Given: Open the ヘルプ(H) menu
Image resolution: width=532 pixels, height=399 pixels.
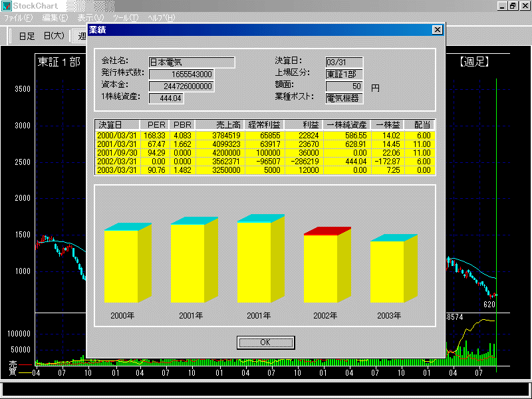Looking at the screenshot, I should (x=162, y=18).
